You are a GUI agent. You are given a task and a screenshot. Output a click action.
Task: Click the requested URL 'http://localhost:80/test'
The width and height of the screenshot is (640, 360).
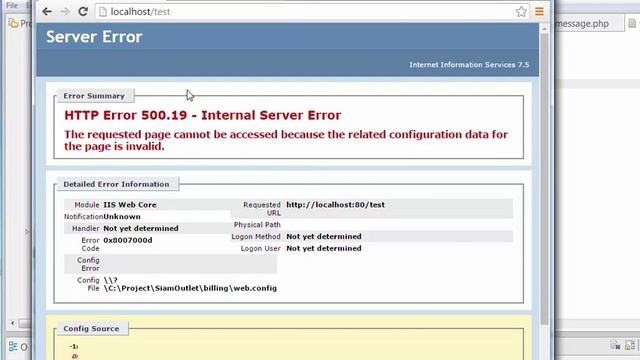click(336, 204)
